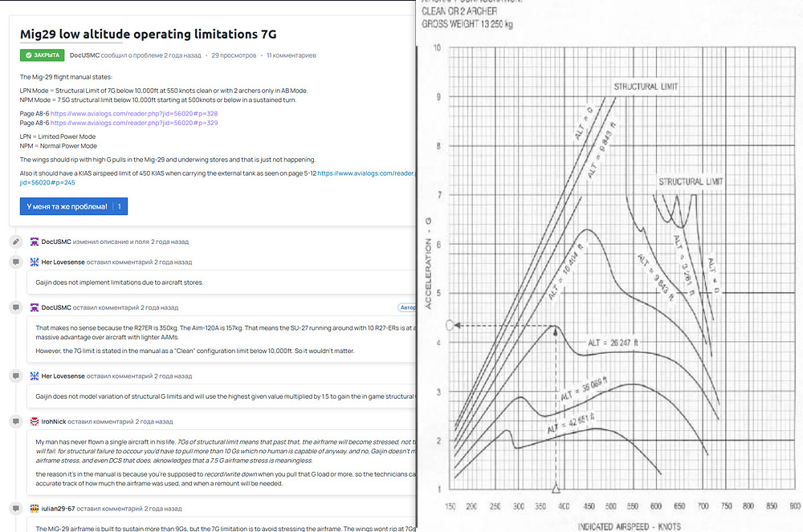Viewport: 803px width, 532px height.
Task: Click the acceleration chart image
Action: [609, 266]
